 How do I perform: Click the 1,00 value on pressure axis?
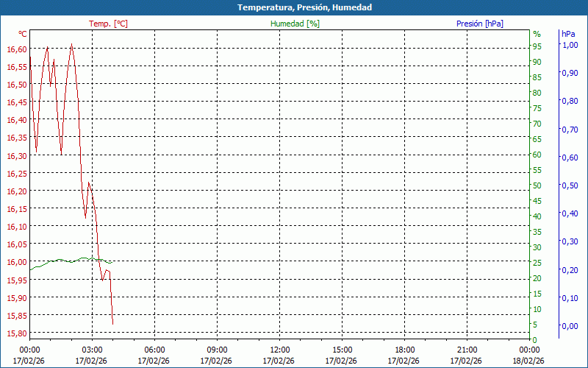(x=570, y=45)
